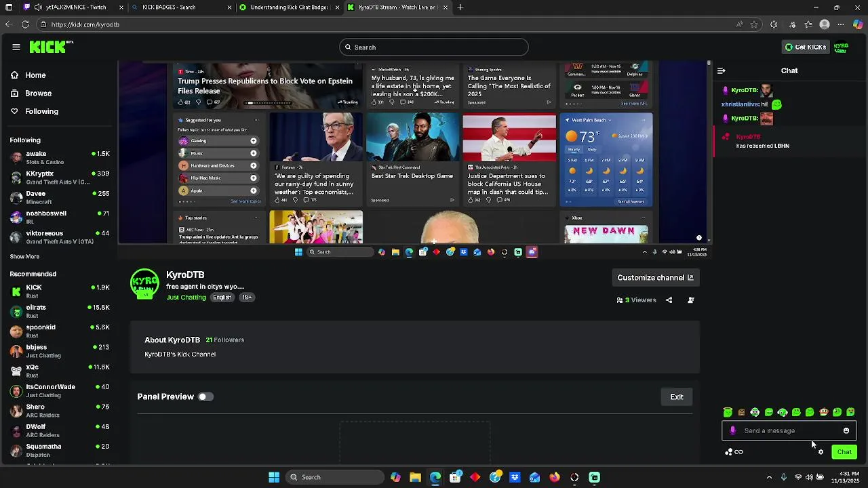The height and width of the screenshot is (488, 868).
Task: Open chat settings gear icon
Action: point(821,452)
